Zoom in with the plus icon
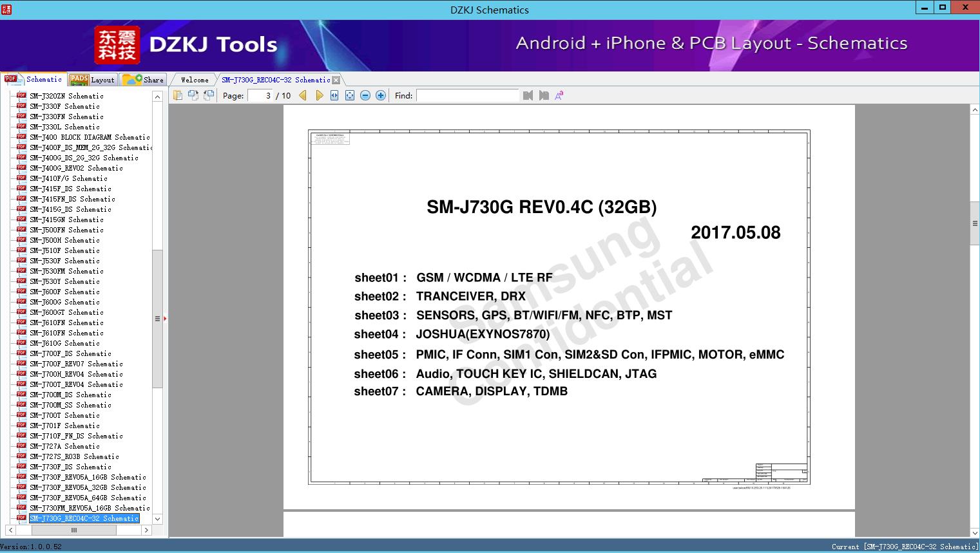This screenshot has width=980, height=553. tap(381, 95)
